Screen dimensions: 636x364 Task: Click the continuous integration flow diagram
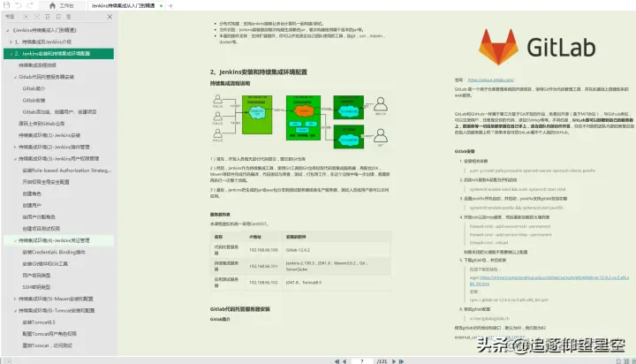pos(300,121)
